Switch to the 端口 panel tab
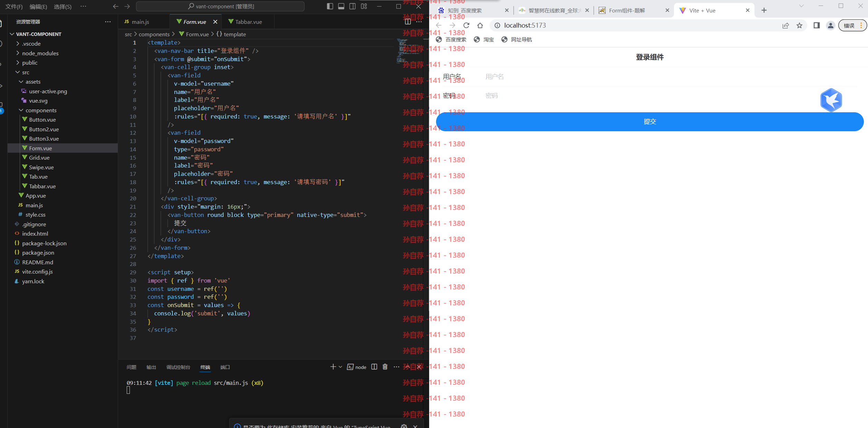This screenshot has height=428, width=868. [x=225, y=367]
